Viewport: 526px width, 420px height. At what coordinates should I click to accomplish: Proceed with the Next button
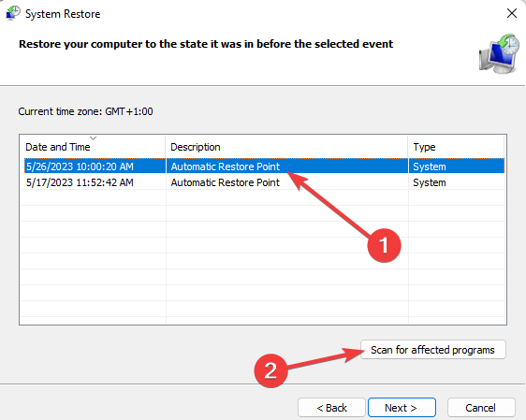[x=402, y=408]
